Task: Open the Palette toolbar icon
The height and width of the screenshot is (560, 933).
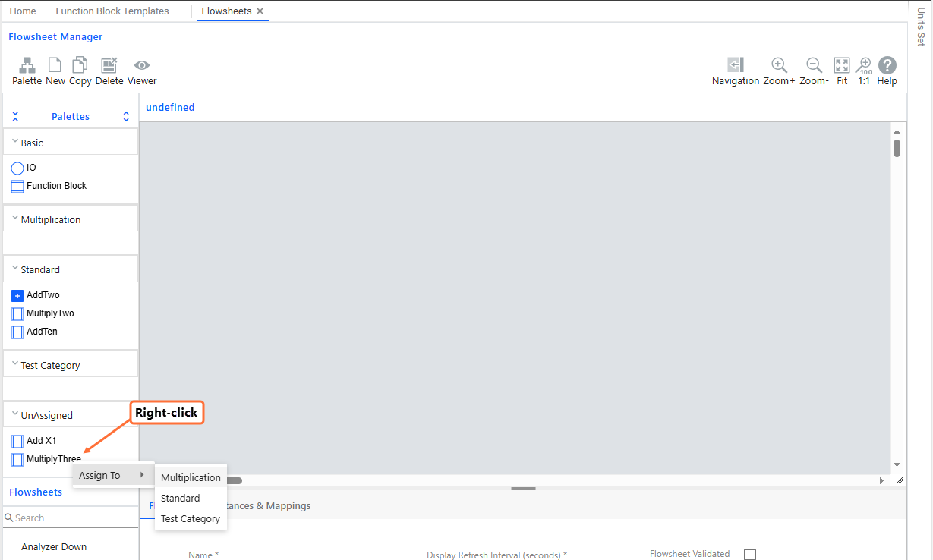Action: click(x=27, y=65)
